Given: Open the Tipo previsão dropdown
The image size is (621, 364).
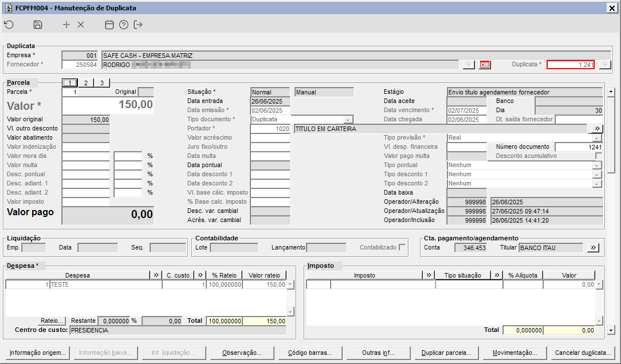Looking at the screenshot, I should pyautogui.click(x=598, y=138).
